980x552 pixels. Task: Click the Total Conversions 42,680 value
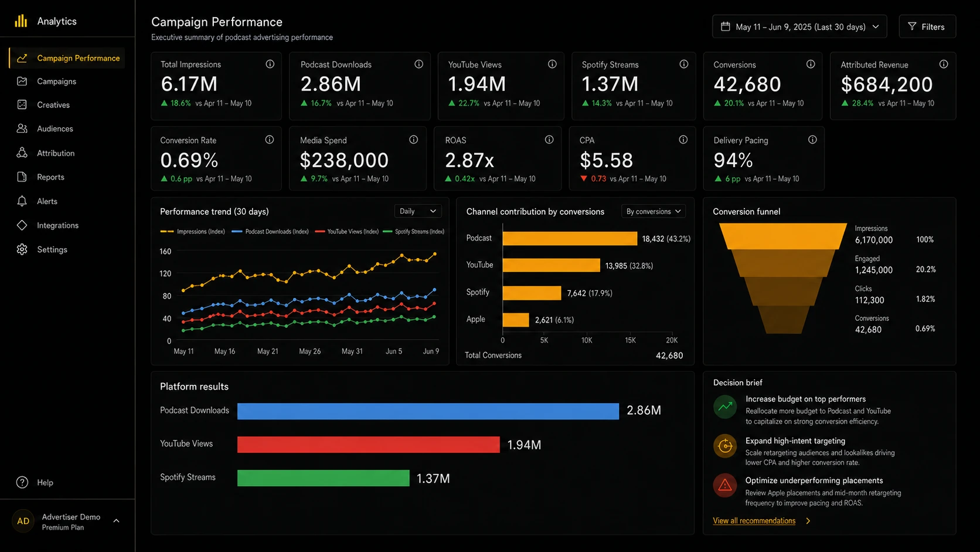pos(669,355)
